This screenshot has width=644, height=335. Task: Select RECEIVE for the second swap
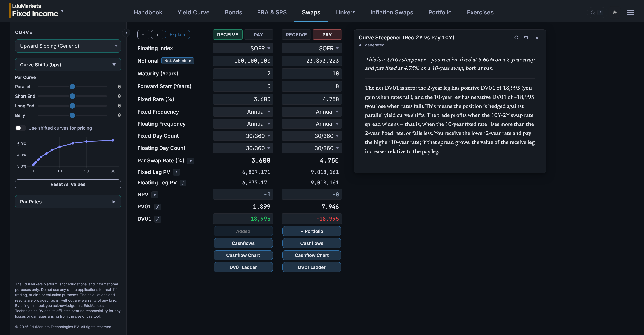pyautogui.click(x=296, y=35)
